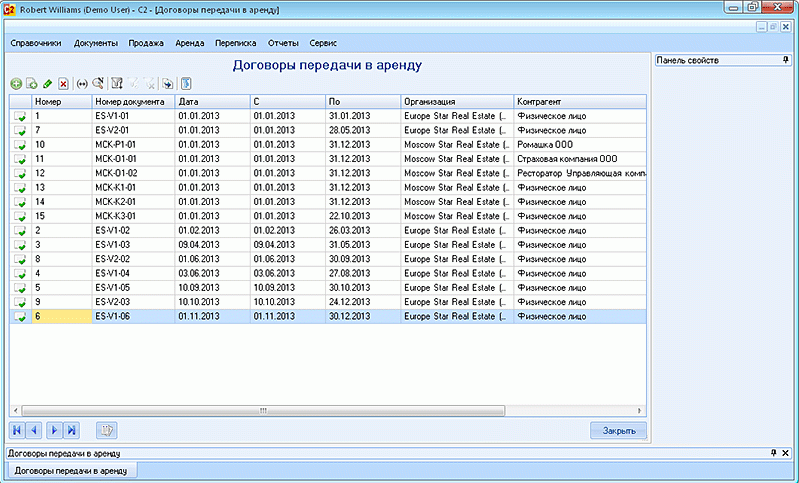Viewport: 799px width, 483px height.
Task: Pin the Панель свойств panel
Action: [785, 61]
